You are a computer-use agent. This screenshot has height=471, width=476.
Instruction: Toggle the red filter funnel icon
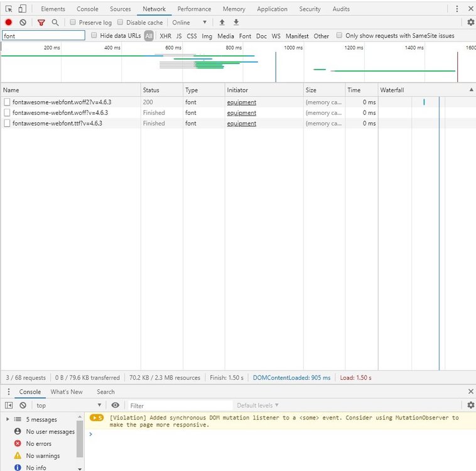point(41,23)
